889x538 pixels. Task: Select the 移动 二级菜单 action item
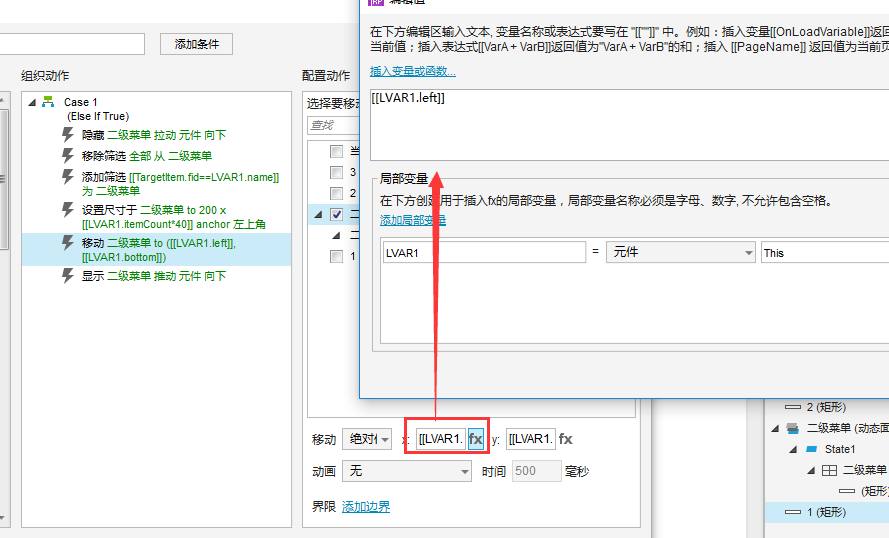click(156, 250)
